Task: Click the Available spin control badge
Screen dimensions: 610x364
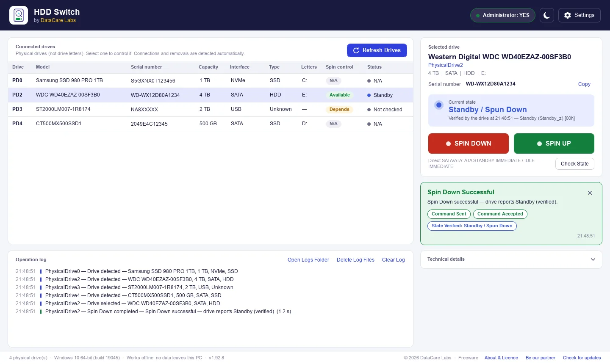Action: pos(340,95)
